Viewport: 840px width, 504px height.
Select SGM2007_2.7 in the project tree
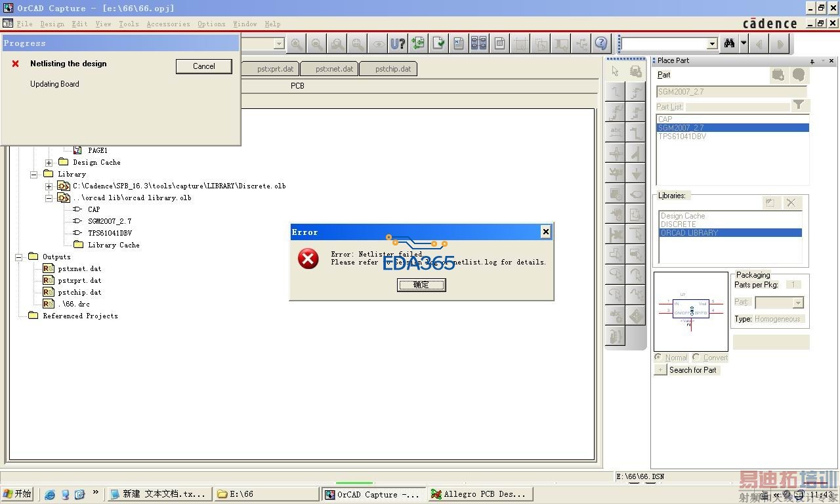110,221
